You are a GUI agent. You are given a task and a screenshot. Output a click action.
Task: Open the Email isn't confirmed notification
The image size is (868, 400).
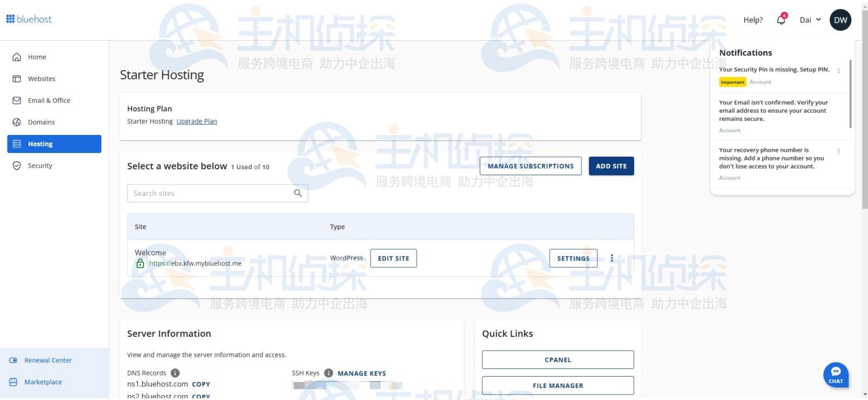coord(773,110)
